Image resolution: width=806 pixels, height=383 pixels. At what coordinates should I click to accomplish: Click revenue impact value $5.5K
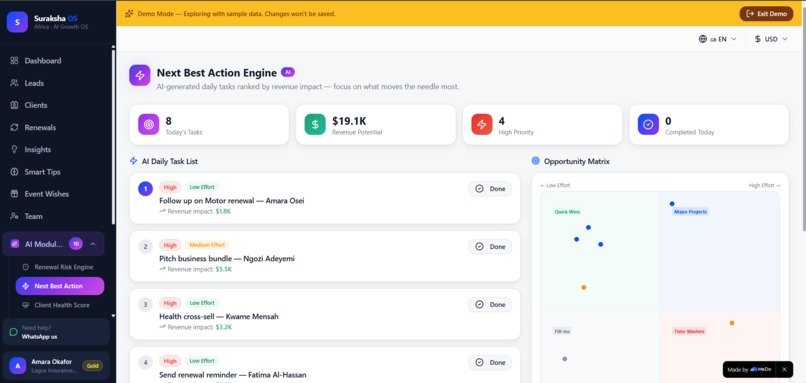tap(225, 269)
